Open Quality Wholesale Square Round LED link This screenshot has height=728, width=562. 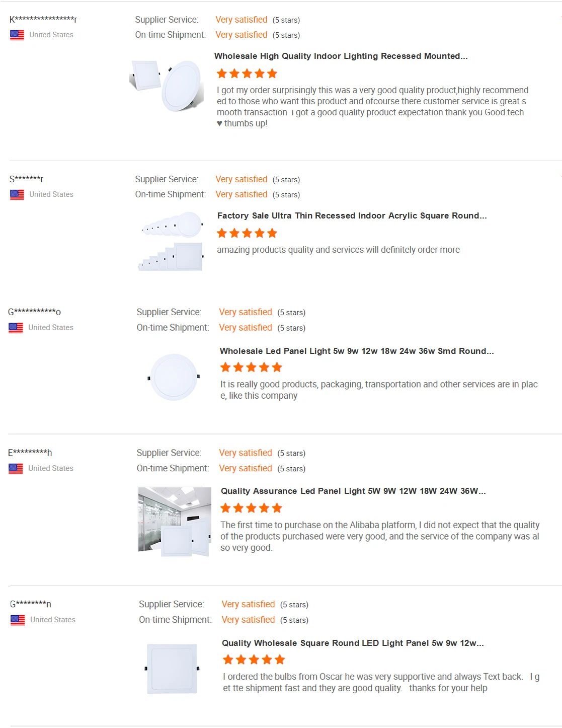[x=352, y=643]
